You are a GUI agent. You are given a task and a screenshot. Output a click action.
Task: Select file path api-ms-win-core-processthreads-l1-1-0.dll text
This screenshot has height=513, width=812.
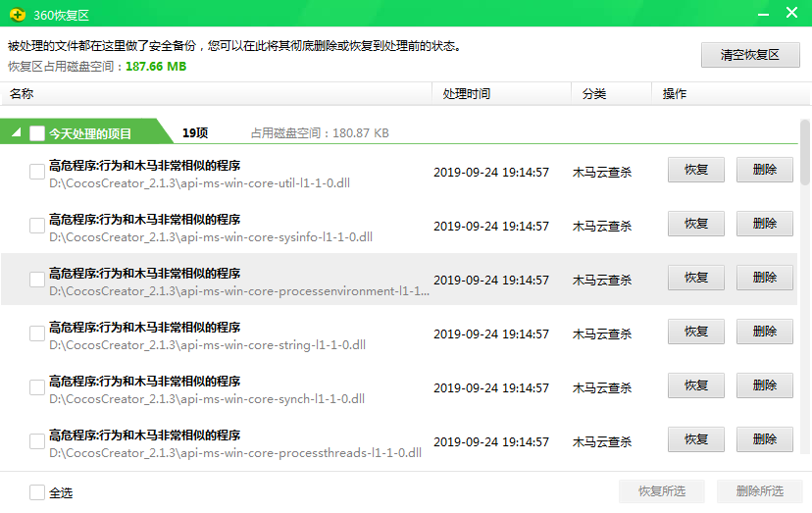point(235,453)
